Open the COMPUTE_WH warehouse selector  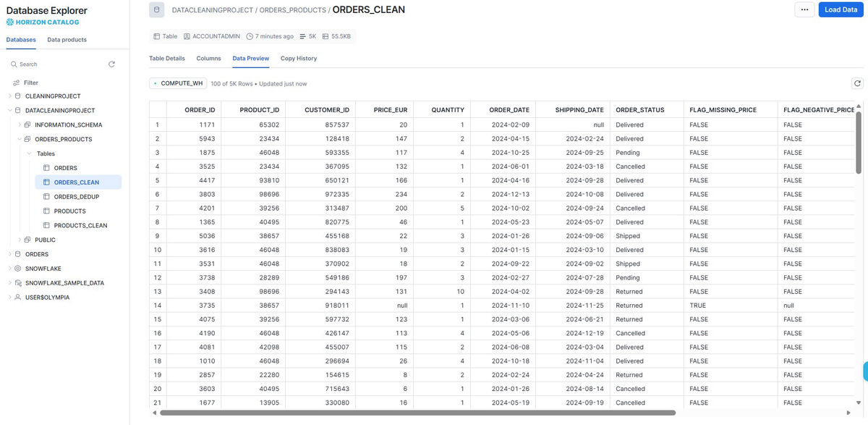[x=178, y=83]
